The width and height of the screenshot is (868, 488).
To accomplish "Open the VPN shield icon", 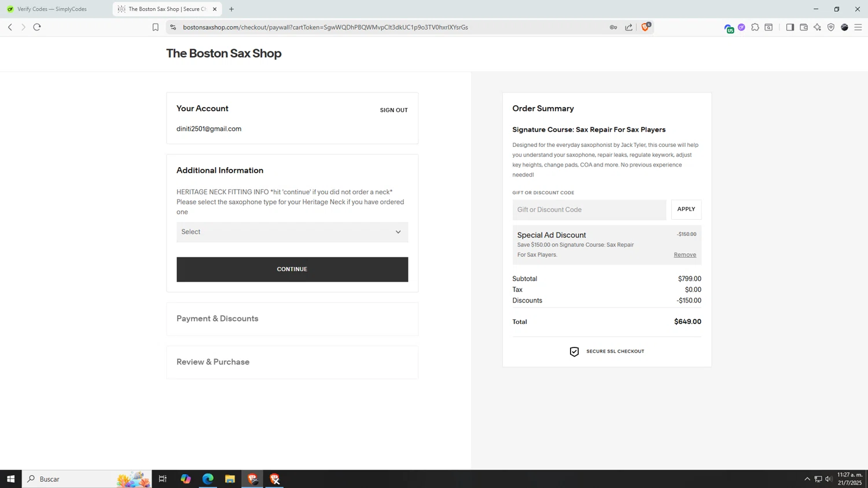I will click(831, 27).
